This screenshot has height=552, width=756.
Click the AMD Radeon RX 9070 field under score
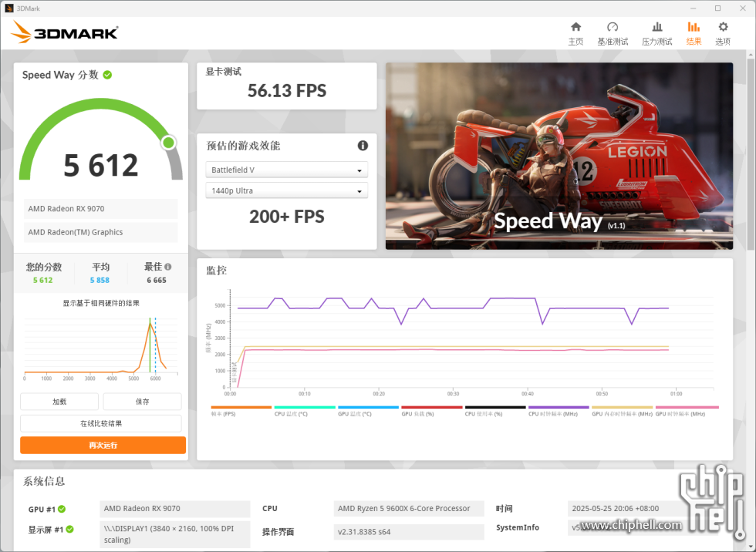coord(101,209)
